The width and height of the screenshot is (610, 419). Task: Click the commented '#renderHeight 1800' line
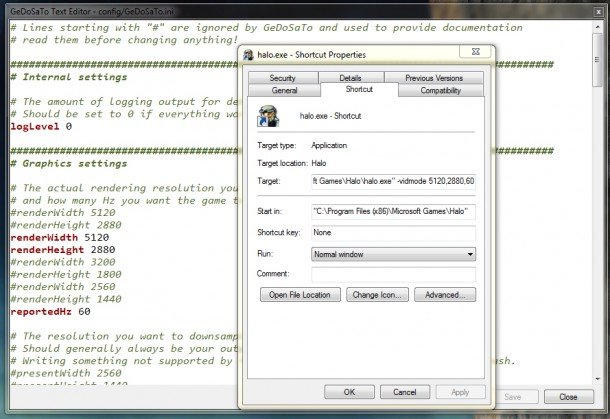pyautogui.click(x=66, y=275)
